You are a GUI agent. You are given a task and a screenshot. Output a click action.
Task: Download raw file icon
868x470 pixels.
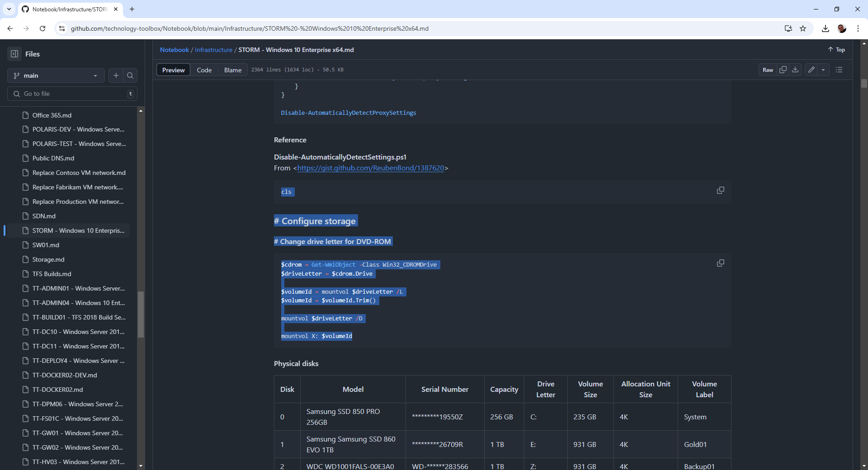click(x=795, y=70)
